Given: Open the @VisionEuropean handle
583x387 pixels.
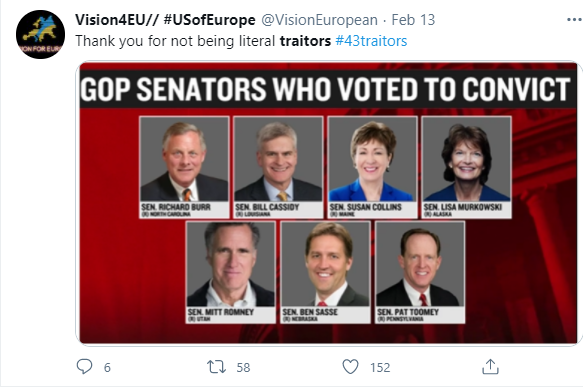Looking at the screenshot, I should (319, 20).
